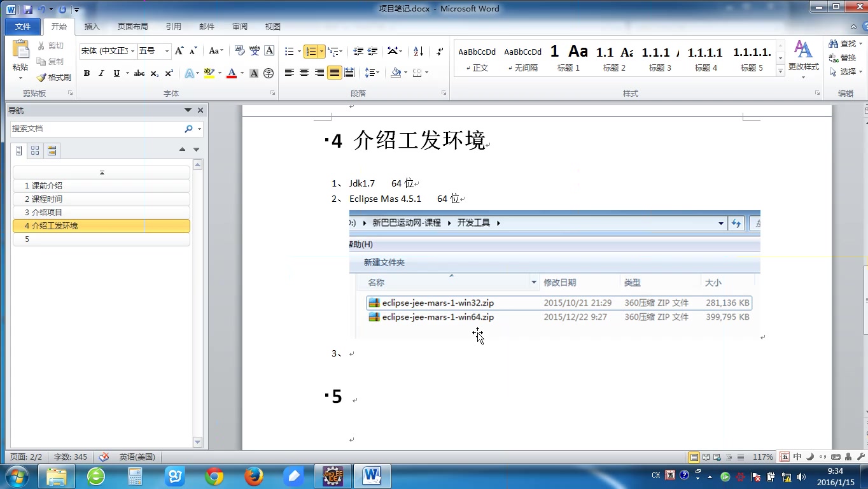Select the Format Painter tool
Viewport: 868px width, 489px height.
[x=53, y=77]
